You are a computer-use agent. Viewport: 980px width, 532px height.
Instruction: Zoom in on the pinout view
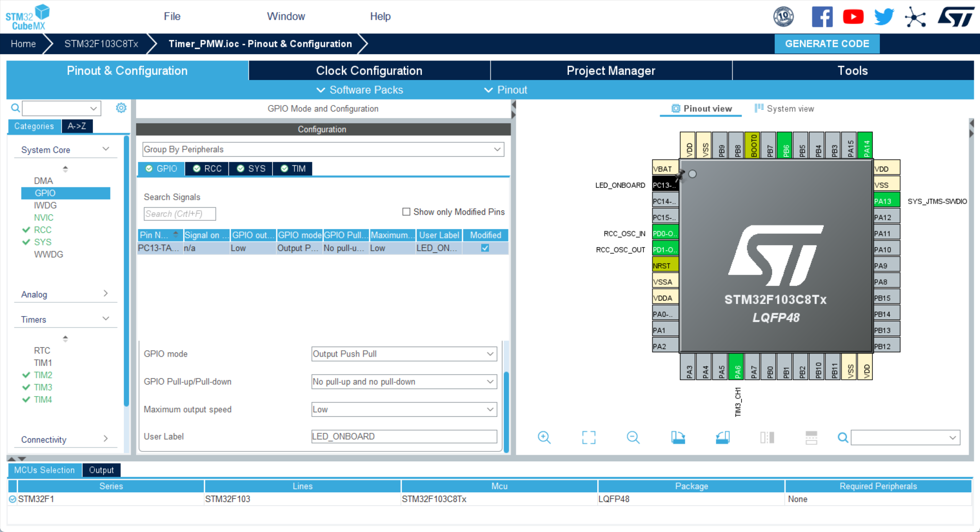(544, 438)
